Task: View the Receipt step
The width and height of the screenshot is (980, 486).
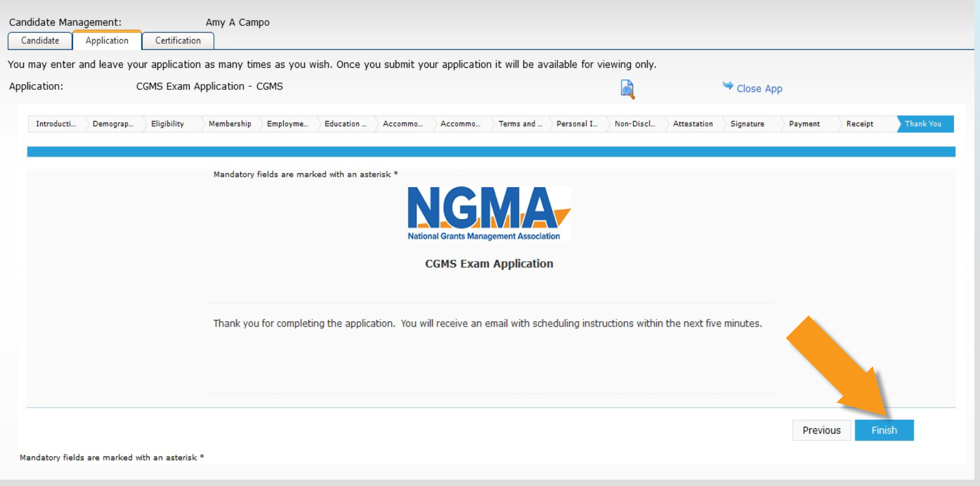Action: (x=861, y=124)
